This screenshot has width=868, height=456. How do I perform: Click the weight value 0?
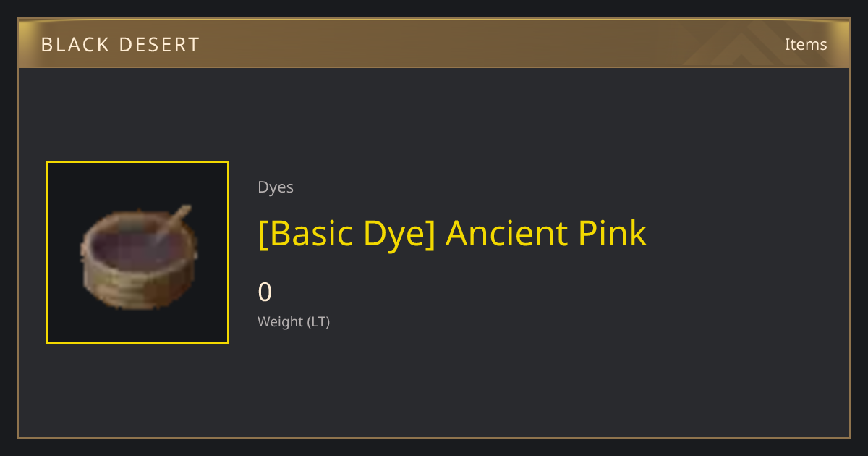[x=265, y=292]
